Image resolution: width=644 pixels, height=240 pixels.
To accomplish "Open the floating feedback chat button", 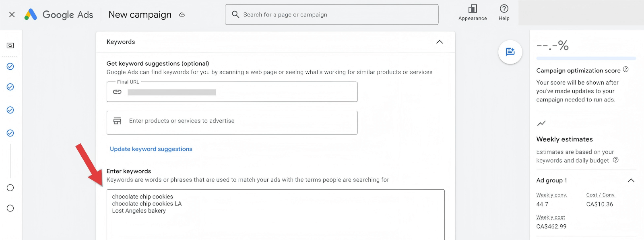I will click(510, 52).
